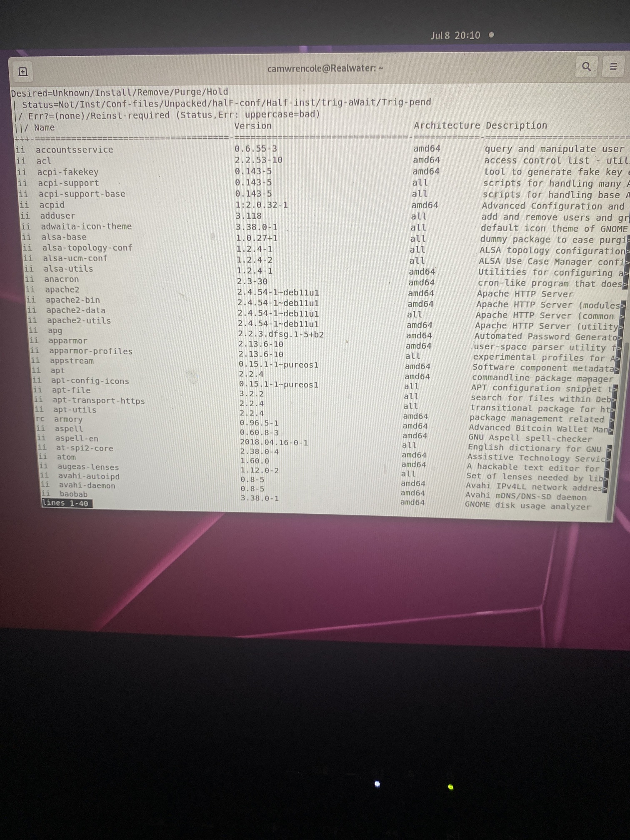This screenshot has height=840, width=630.
Task: Select the 'acpi-support-base' package name
Action: pos(82,194)
